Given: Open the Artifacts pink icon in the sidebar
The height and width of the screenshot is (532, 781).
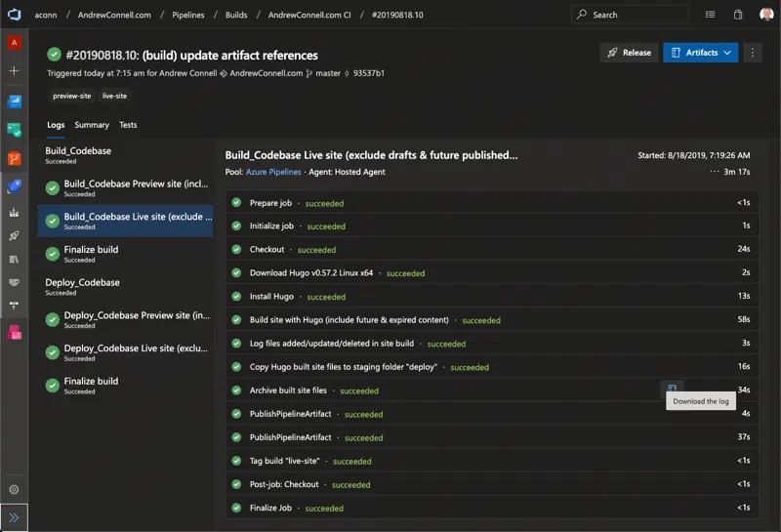Looking at the screenshot, I should 14,332.
